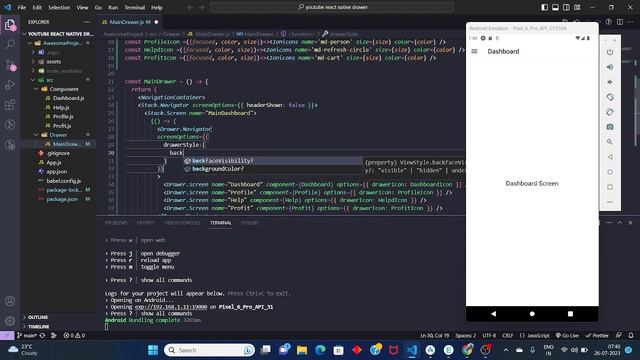The height and width of the screenshot is (360, 640).
Task: Open the Accounts icon in activity bar
Action: [10, 301]
